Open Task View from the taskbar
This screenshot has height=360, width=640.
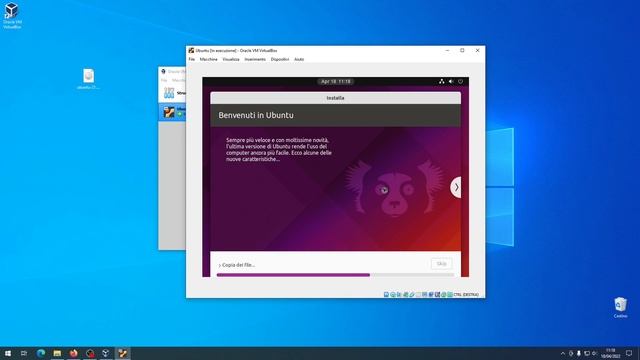point(24,353)
